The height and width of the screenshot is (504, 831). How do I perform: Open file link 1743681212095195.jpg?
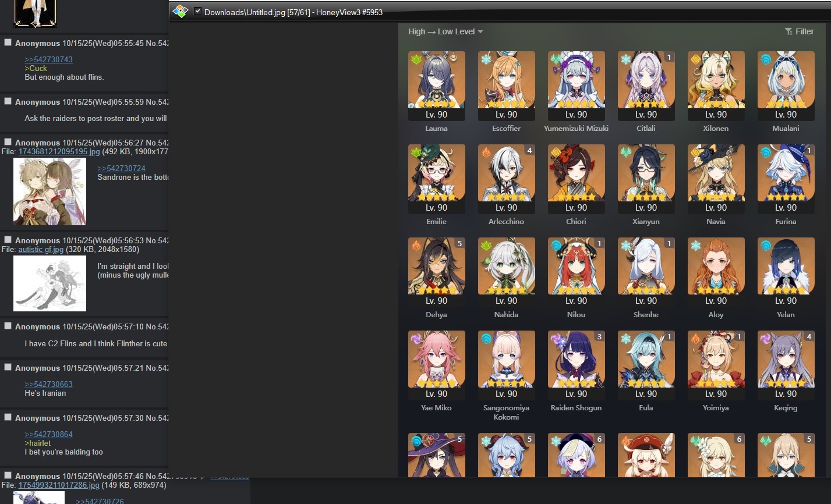59,151
